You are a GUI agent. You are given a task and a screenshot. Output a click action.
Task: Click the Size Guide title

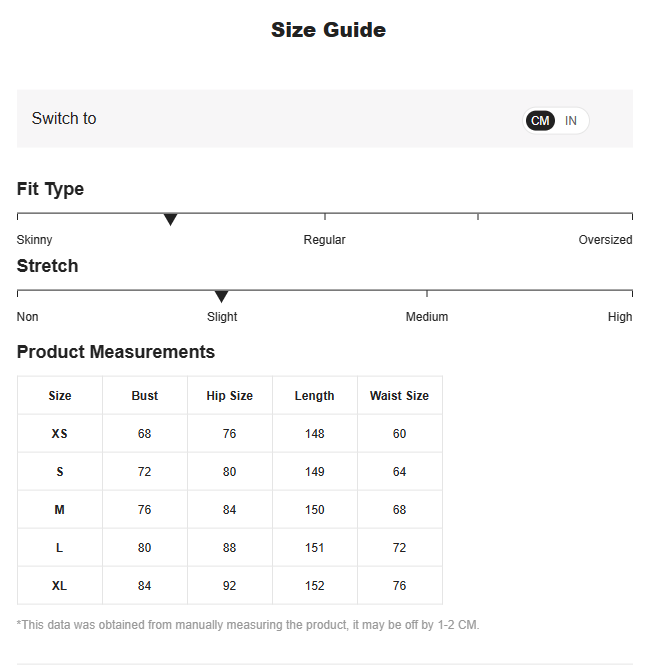328,30
